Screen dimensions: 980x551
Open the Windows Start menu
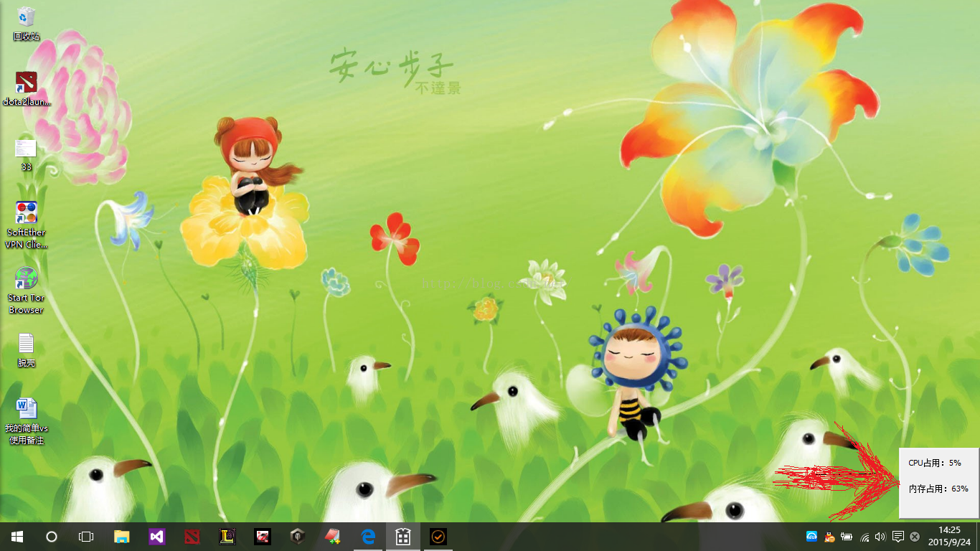pyautogui.click(x=17, y=537)
